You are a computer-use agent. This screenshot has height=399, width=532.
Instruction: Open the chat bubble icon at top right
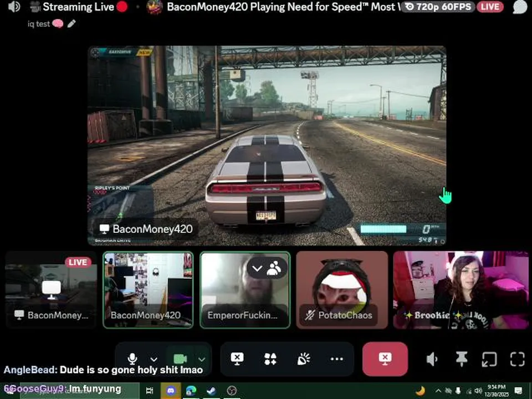click(x=519, y=7)
